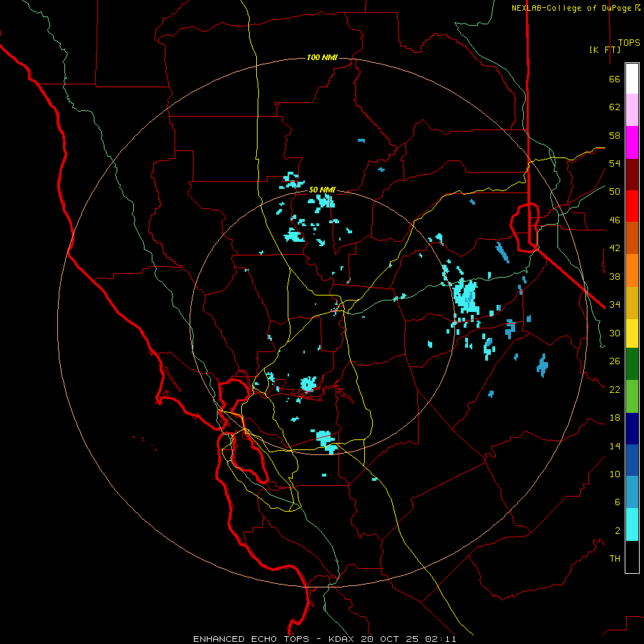Image resolution: width=644 pixels, height=644 pixels.
Task: Click the '20 OCT 25' date text
Action: (389, 639)
